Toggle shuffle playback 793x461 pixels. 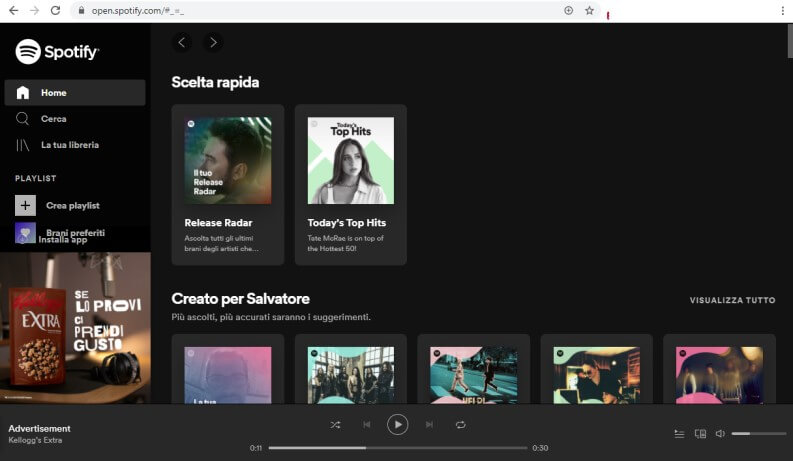[x=335, y=425]
